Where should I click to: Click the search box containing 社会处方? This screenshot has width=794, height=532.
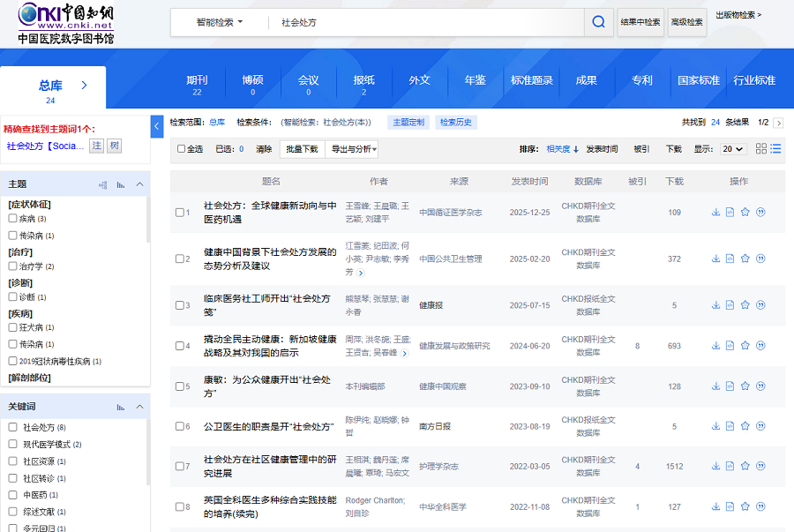click(423, 22)
